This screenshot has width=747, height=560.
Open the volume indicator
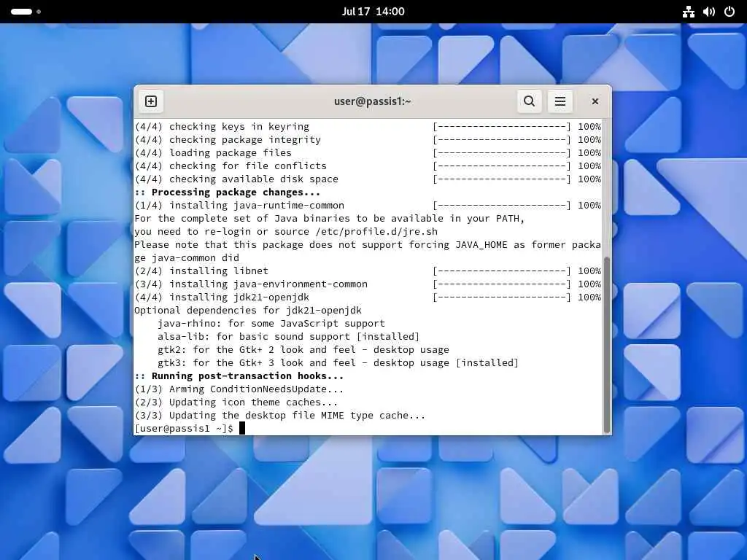pos(709,12)
